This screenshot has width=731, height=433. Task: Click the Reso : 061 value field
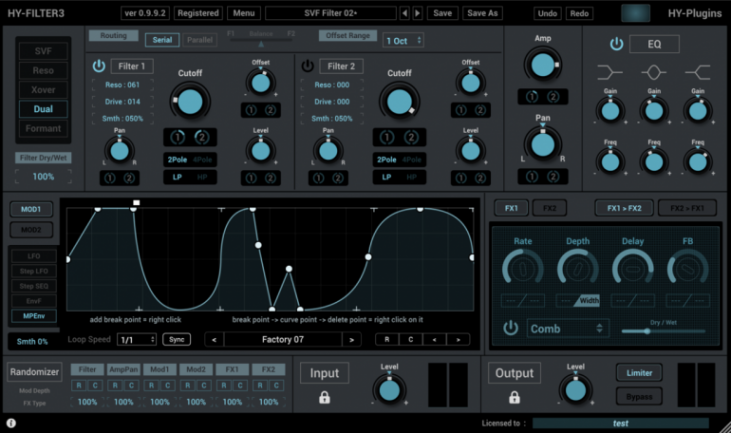122,85
